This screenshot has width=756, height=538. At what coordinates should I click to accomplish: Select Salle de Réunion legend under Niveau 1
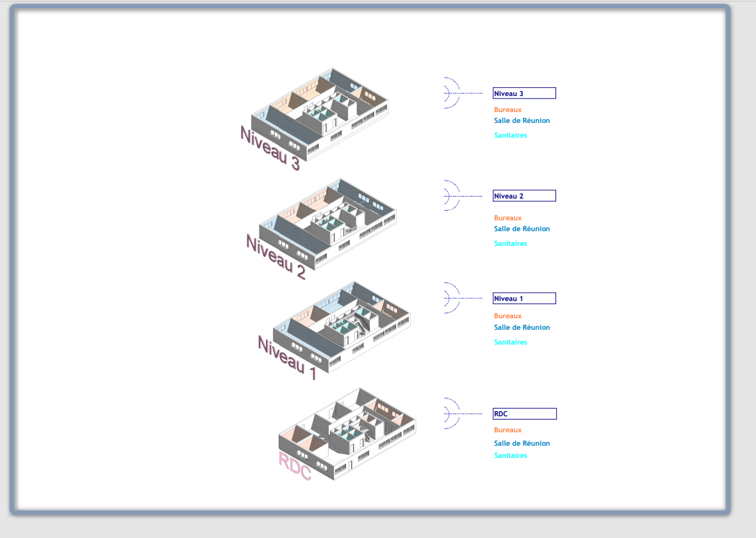pyautogui.click(x=522, y=327)
